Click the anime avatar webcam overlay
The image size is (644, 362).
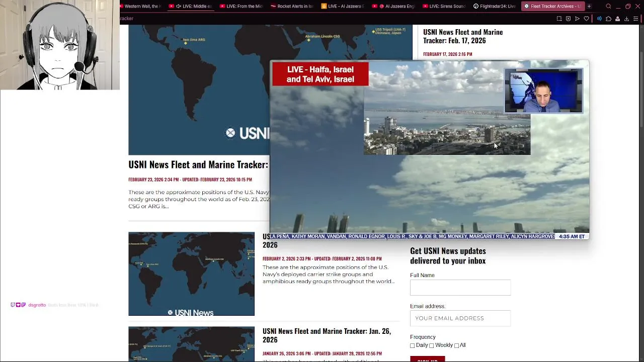click(x=60, y=45)
